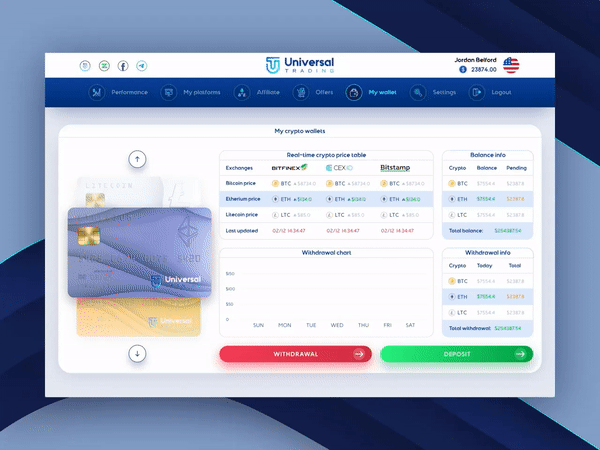This screenshot has width=600, height=450.
Task: Click the Settings wrench icon
Action: click(419, 92)
